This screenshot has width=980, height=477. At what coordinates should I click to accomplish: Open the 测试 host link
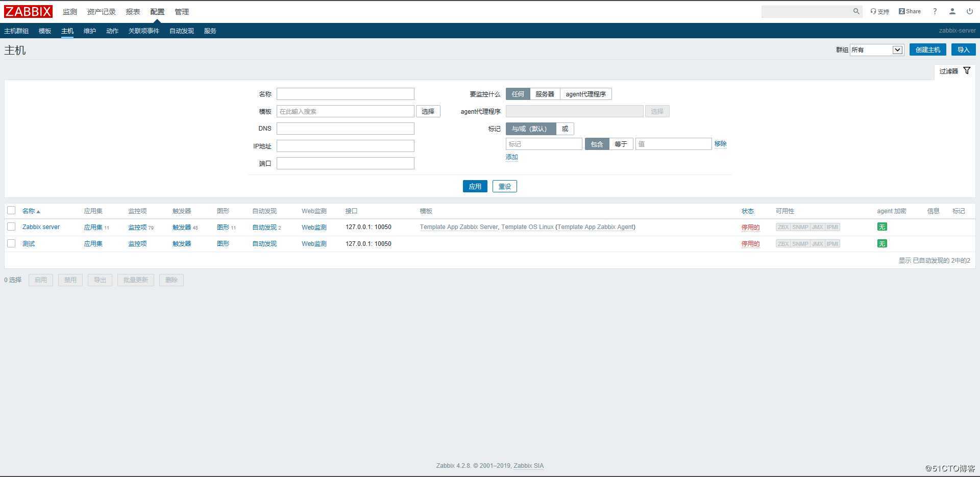point(29,244)
